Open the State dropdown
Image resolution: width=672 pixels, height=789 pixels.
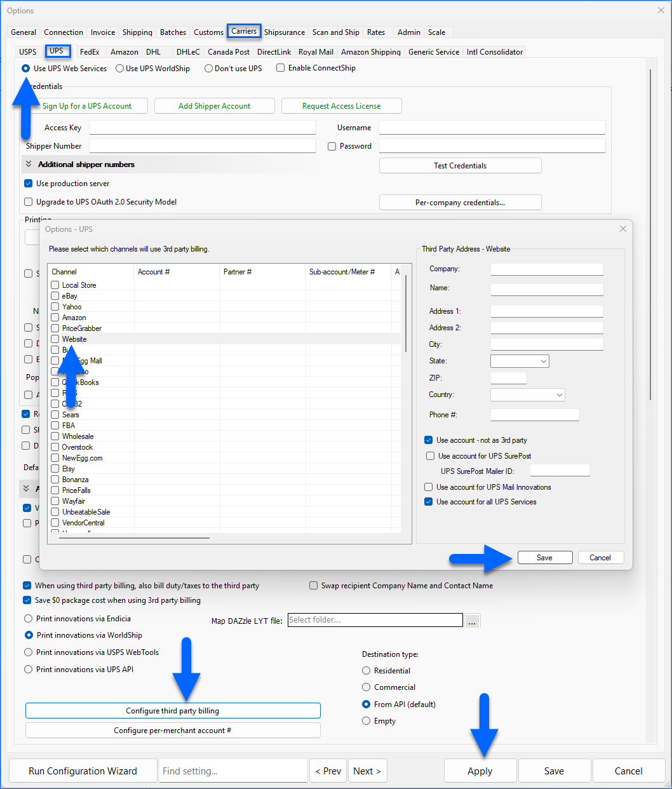tap(520, 361)
